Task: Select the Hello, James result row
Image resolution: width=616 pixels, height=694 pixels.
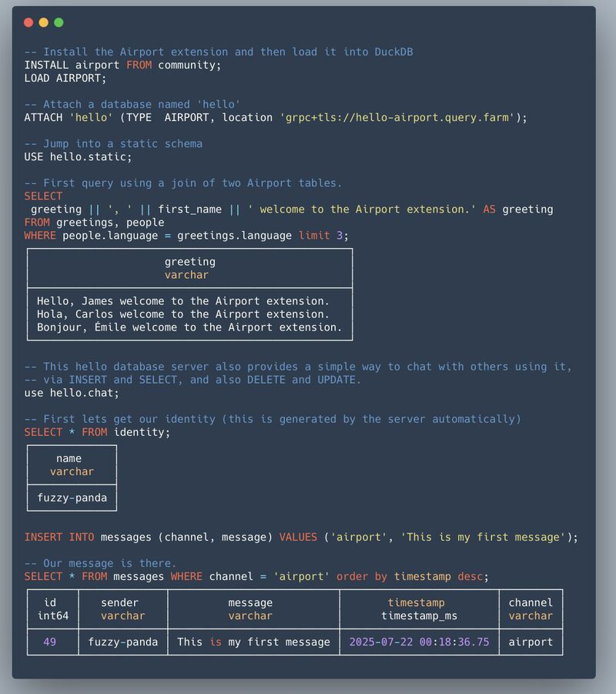Action: point(183,301)
